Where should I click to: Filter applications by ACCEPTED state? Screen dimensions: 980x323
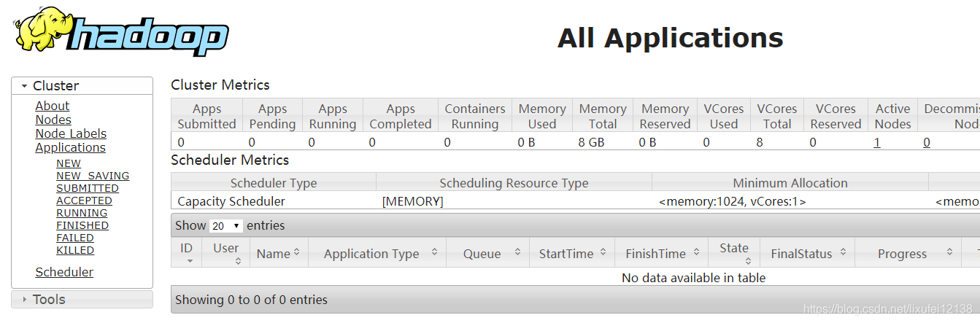click(84, 201)
